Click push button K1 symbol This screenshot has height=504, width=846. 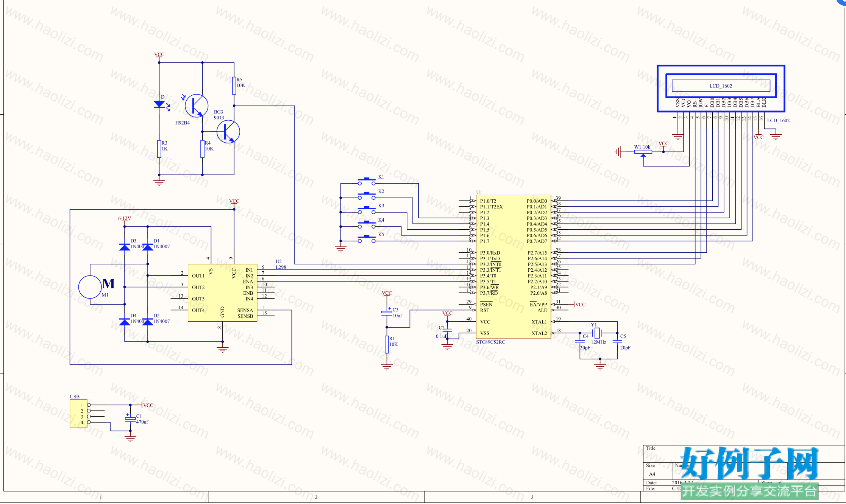click(367, 181)
